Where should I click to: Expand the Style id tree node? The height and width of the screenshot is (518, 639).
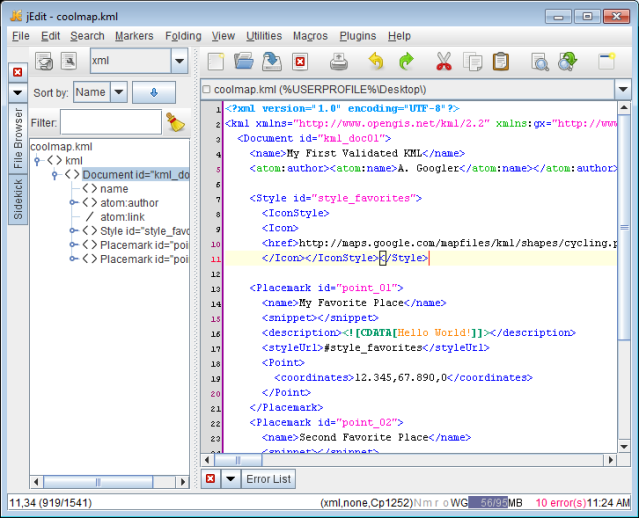pyautogui.click(x=73, y=231)
